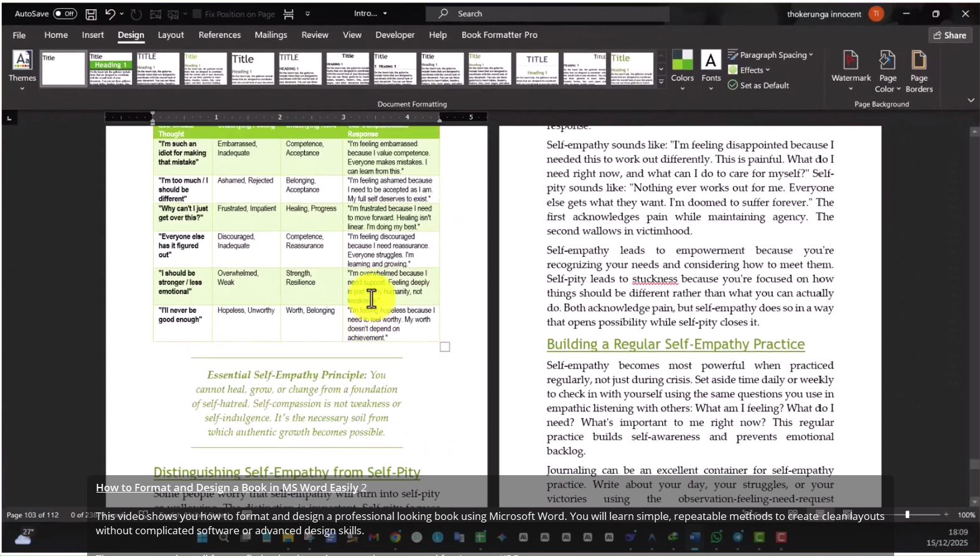Apply the style set with green Heading 1

click(111, 68)
